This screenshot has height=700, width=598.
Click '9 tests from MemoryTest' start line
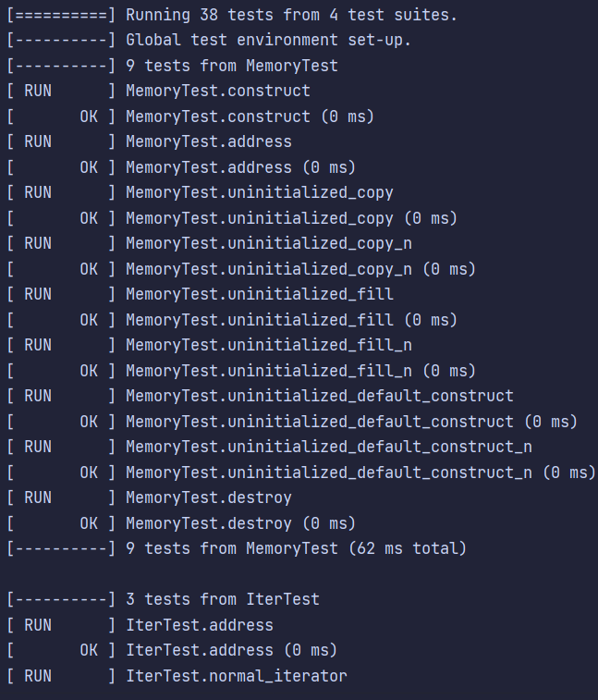tap(173, 66)
